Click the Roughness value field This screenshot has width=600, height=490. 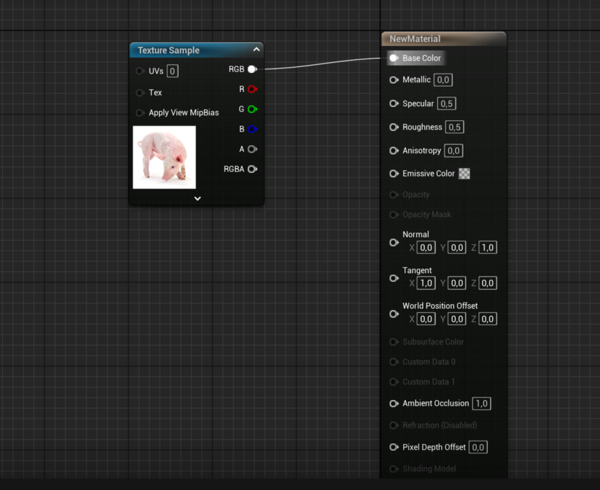pos(455,127)
